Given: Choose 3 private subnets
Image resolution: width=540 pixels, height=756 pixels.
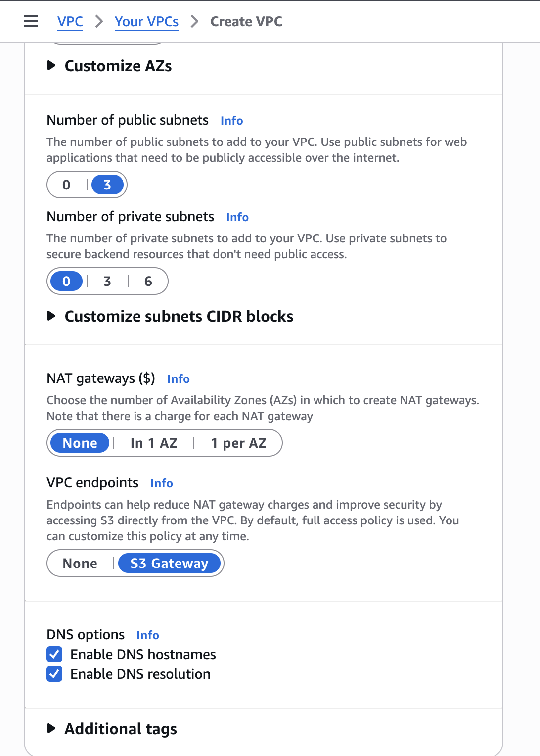Looking at the screenshot, I should click(107, 282).
